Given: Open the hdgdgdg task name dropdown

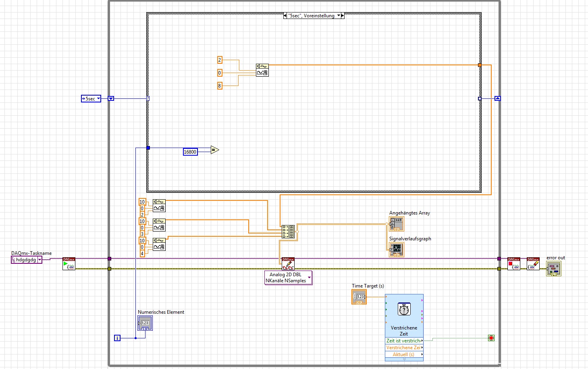Looking at the screenshot, I should click(x=39, y=260).
